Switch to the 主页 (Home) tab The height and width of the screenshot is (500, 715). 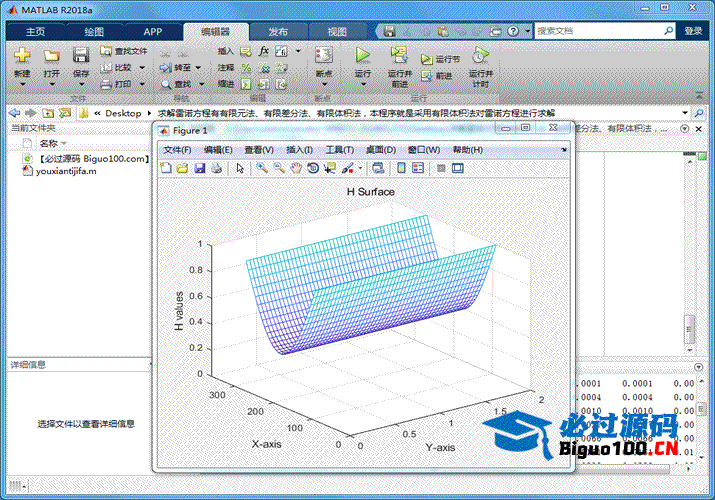35,31
